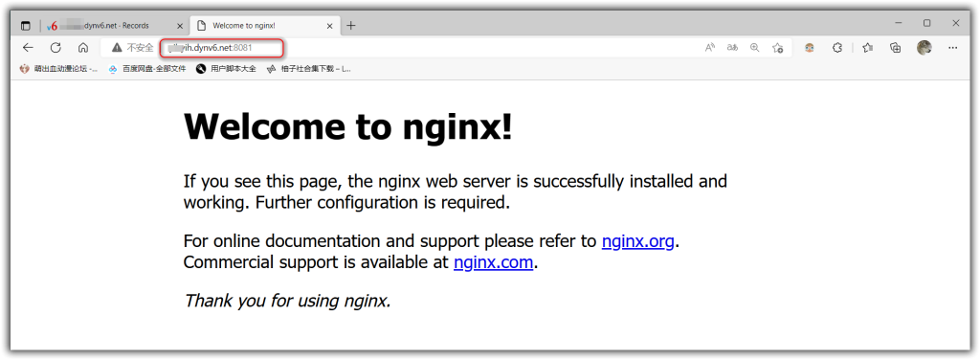Minimize the browser window
980x360 pixels.
pos(898,23)
